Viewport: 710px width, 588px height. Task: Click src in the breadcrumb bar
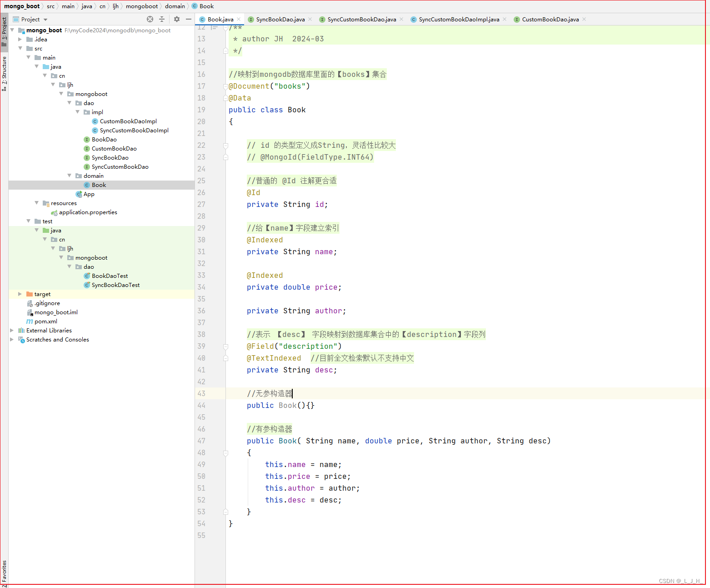50,6
